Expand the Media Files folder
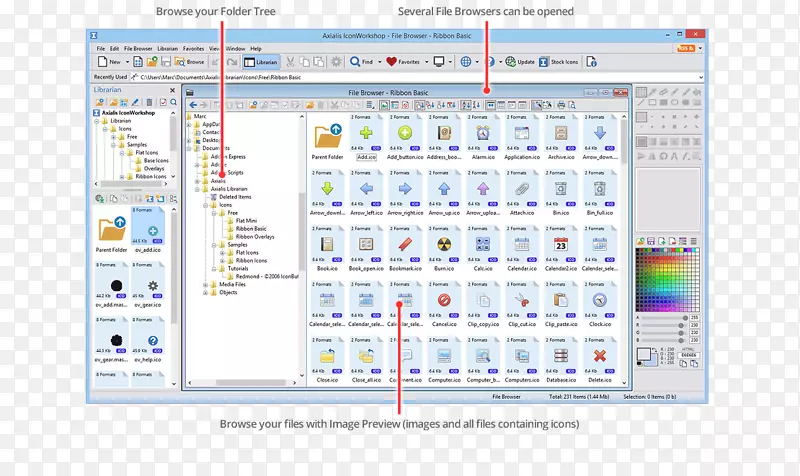This screenshot has height=476, width=800. tap(205, 285)
